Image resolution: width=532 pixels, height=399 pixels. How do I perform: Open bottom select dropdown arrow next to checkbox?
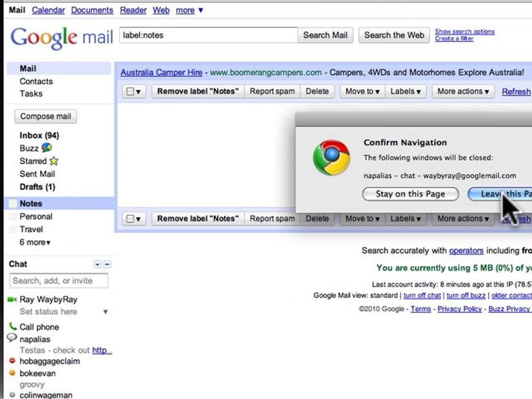(x=139, y=219)
